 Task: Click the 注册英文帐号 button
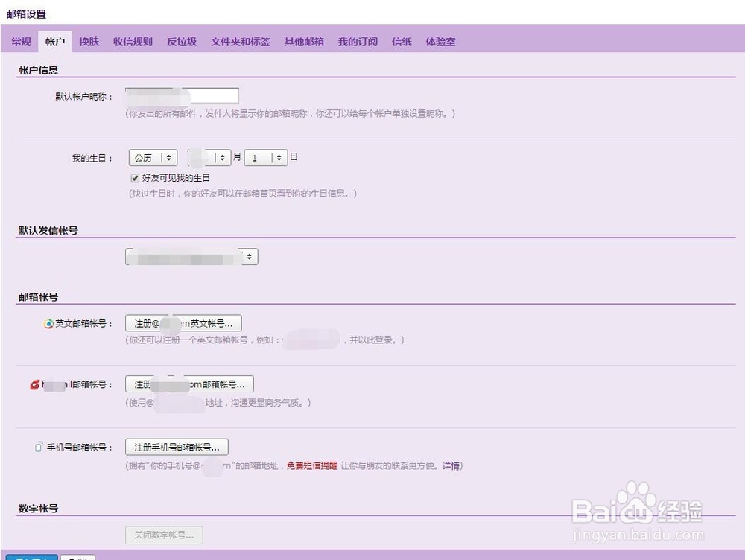click(183, 323)
